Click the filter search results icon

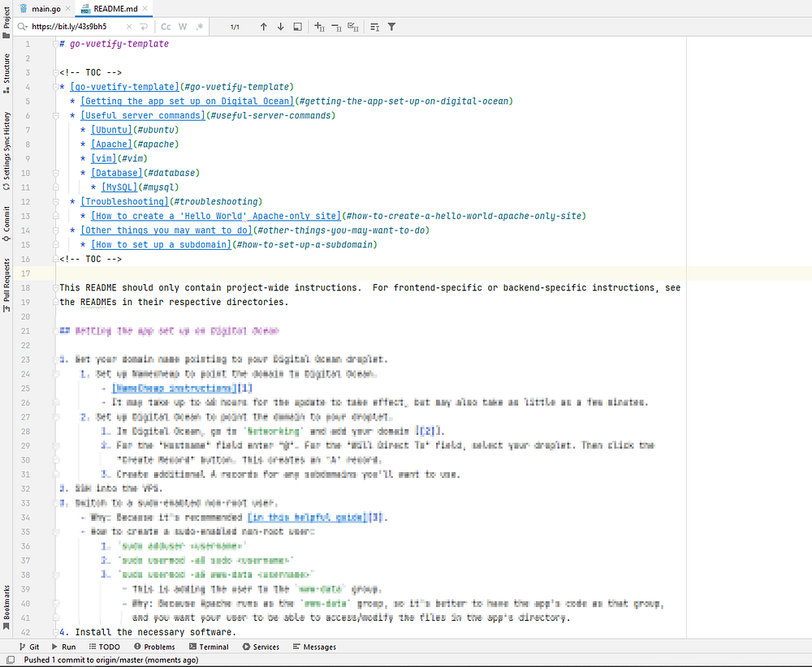(x=392, y=27)
